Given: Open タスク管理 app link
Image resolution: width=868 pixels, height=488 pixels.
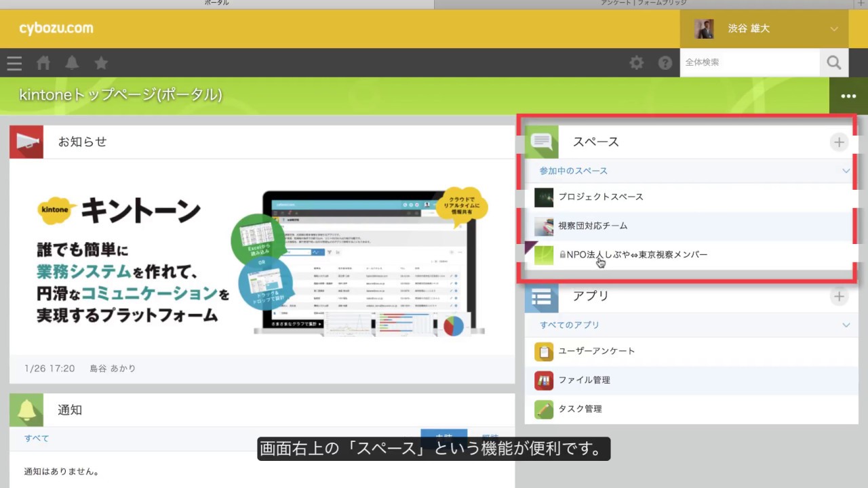Looking at the screenshot, I should click(x=580, y=409).
